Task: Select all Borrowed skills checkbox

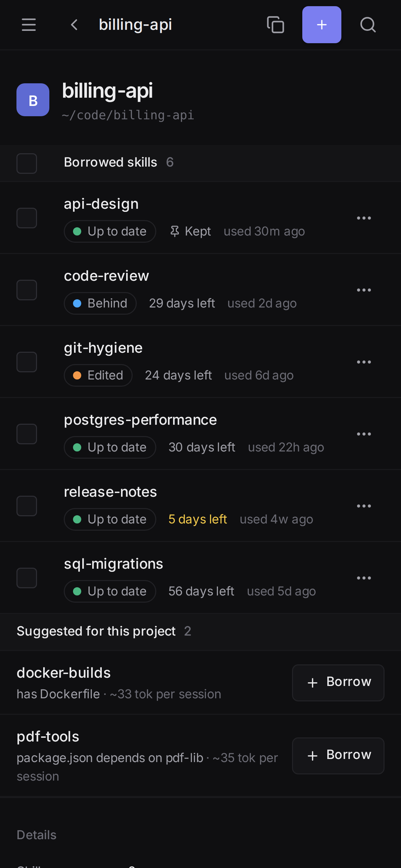Action: click(x=27, y=164)
